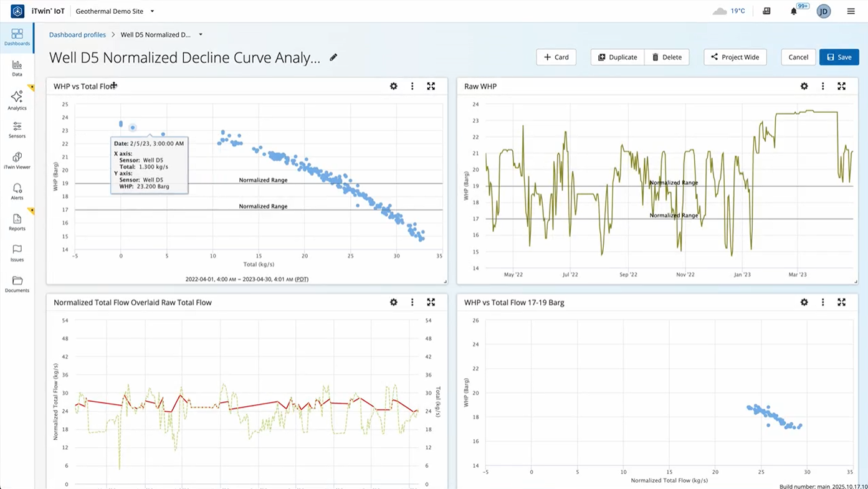Follow the Dashboard profiles breadcrumb link
This screenshot has height=489, width=868.
coord(77,35)
